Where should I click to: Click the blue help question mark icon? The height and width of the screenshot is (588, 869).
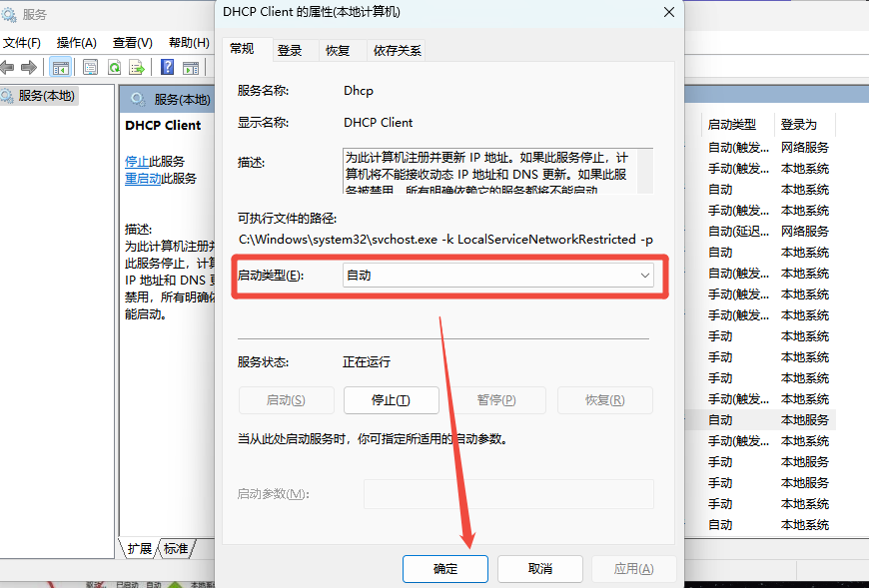167,67
